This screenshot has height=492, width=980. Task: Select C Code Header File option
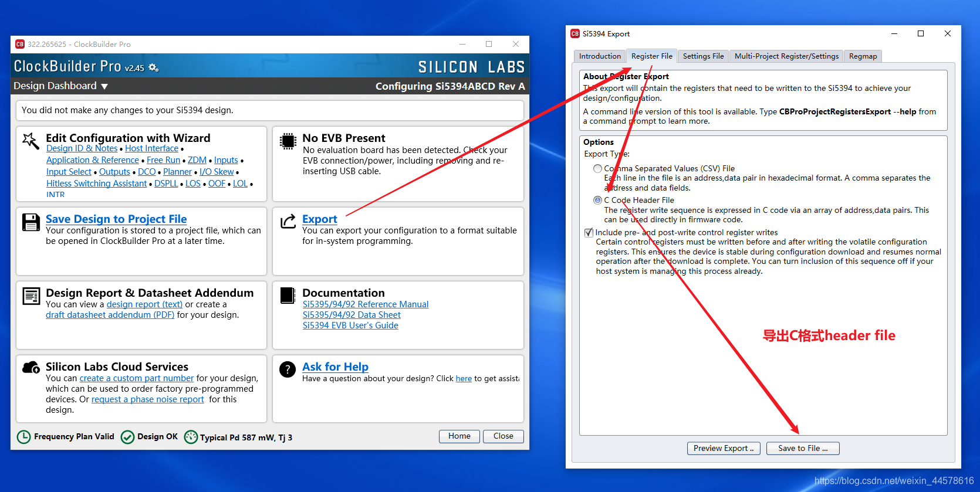pos(597,200)
